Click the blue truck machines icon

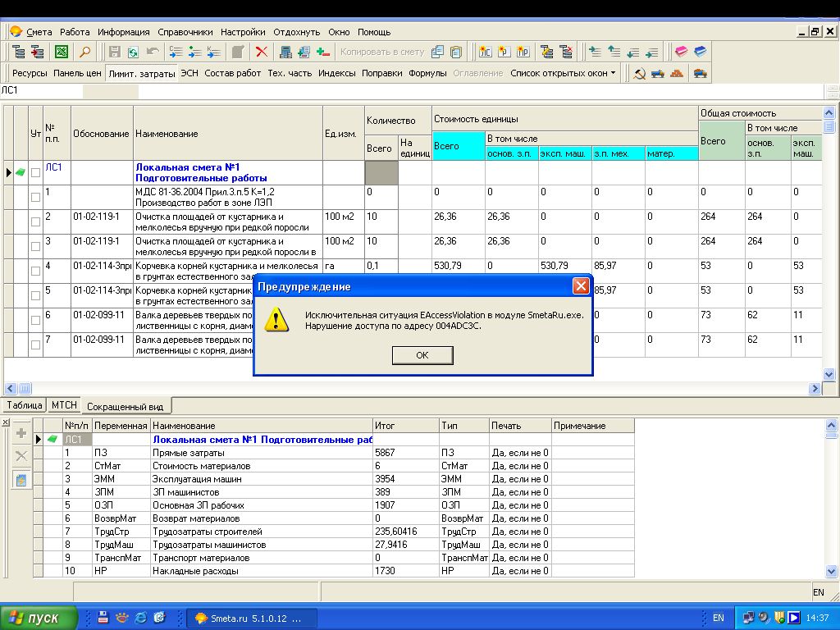click(658, 73)
